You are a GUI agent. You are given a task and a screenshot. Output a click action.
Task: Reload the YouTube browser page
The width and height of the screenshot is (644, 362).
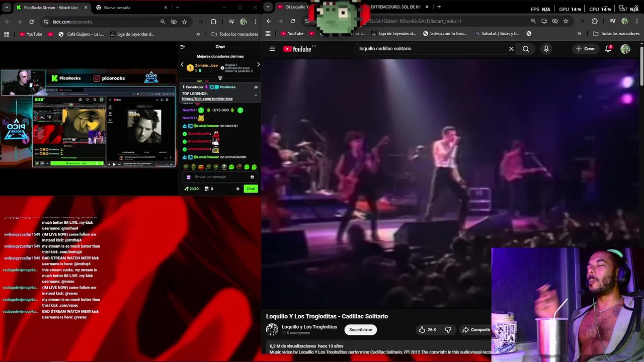point(293,21)
